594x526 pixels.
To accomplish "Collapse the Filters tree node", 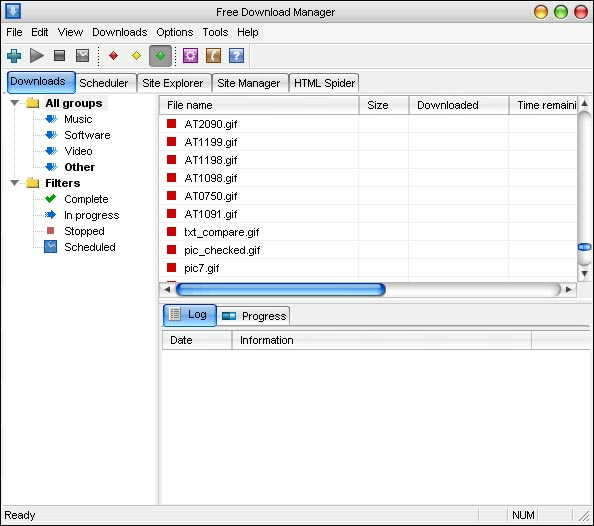I will tap(15, 183).
